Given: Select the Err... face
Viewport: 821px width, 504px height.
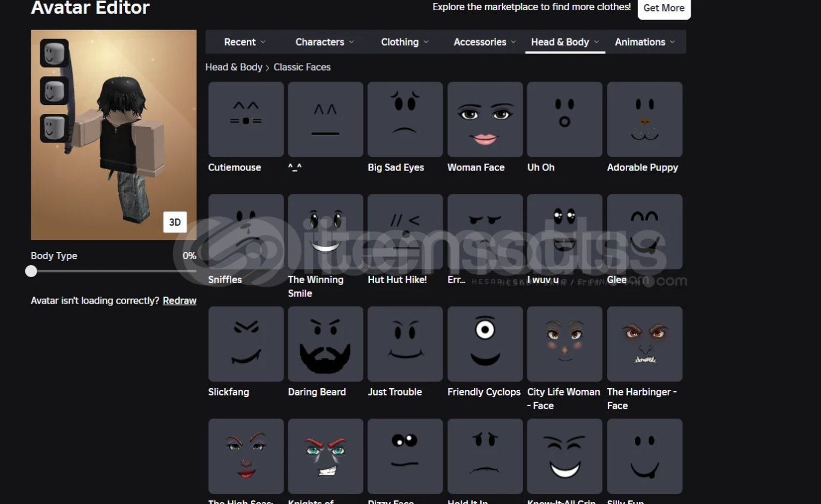Looking at the screenshot, I should click(x=485, y=232).
